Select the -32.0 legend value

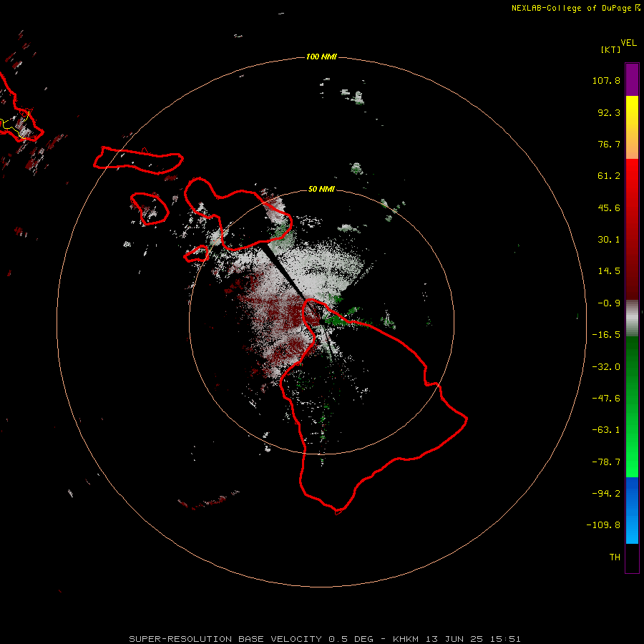click(x=606, y=367)
